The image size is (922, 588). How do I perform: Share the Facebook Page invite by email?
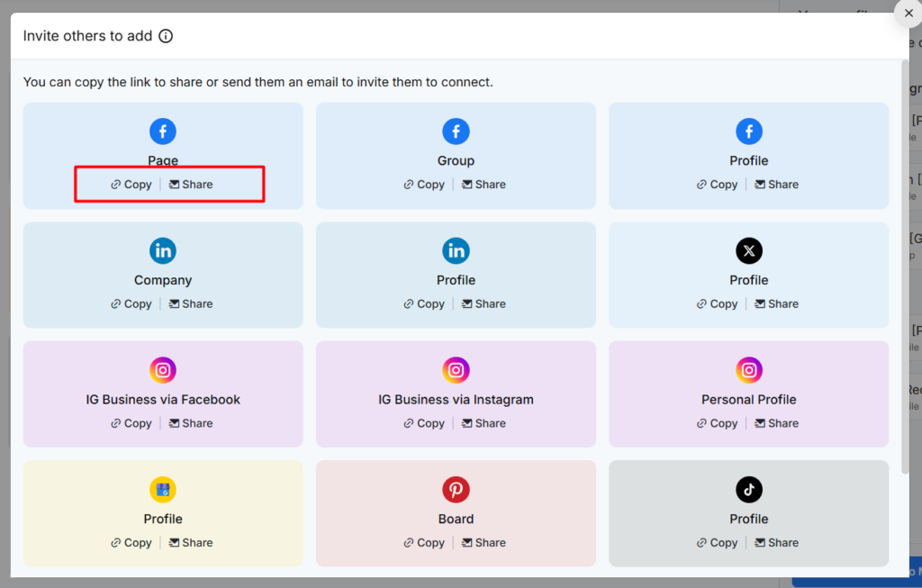(x=191, y=185)
